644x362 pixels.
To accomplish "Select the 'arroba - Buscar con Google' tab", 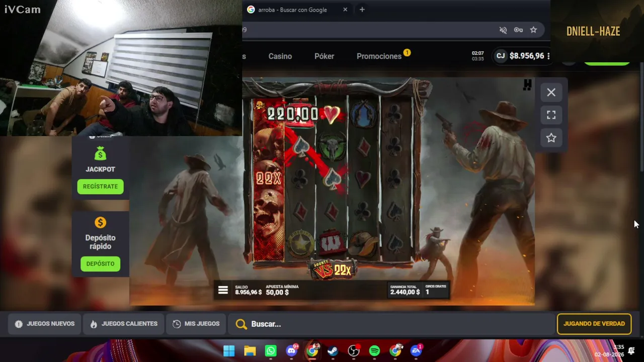I will [x=297, y=10].
